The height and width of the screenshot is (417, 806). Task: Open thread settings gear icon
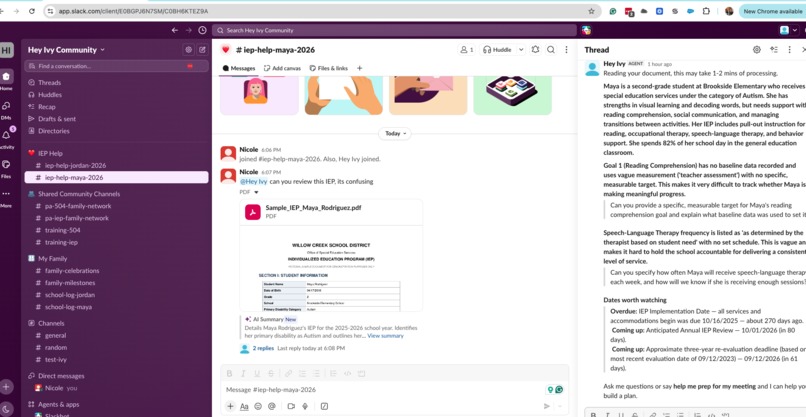pos(757,50)
